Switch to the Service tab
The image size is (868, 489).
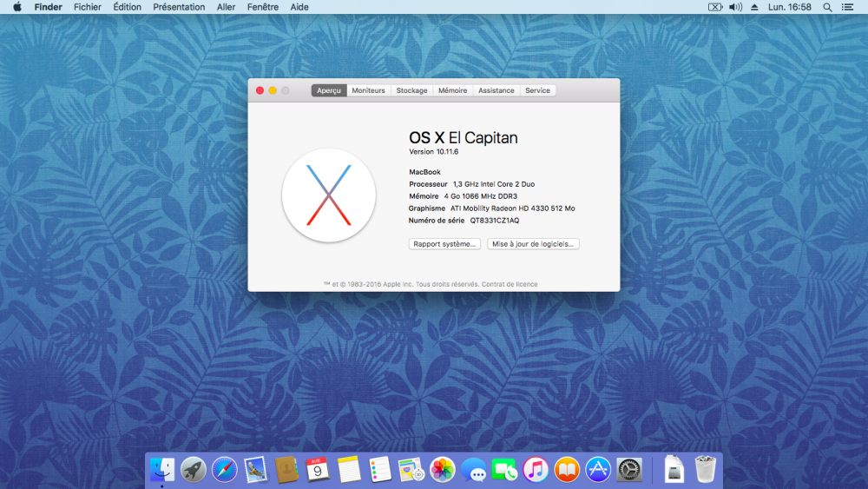537,90
